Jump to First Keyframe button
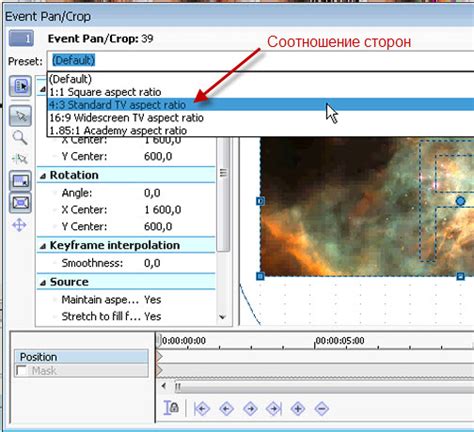 coord(202,409)
